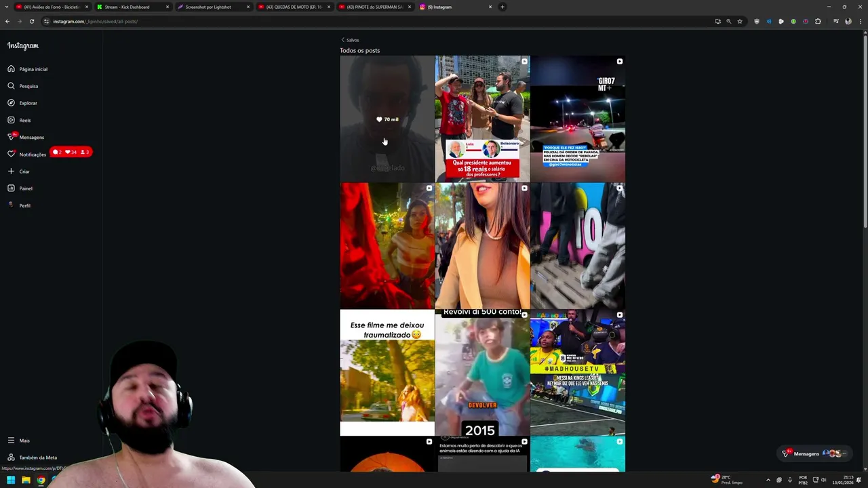Open Página inicial in the Instagram sidebar
Viewport: 868px width, 488px height.
pos(28,69)
